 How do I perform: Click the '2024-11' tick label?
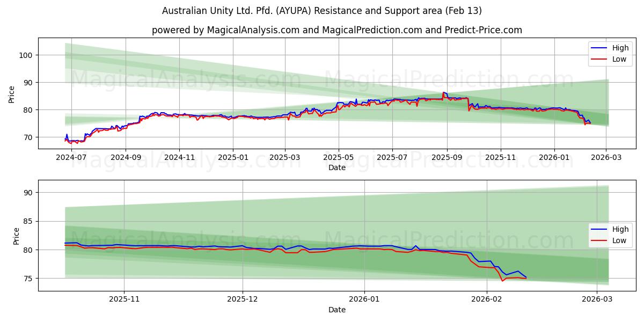click(x=179, y=157)
